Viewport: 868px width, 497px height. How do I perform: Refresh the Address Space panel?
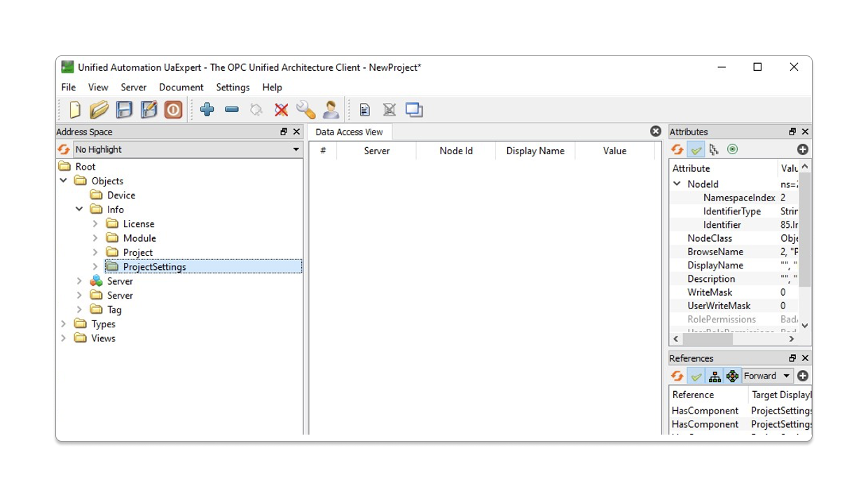pos(64,149)
